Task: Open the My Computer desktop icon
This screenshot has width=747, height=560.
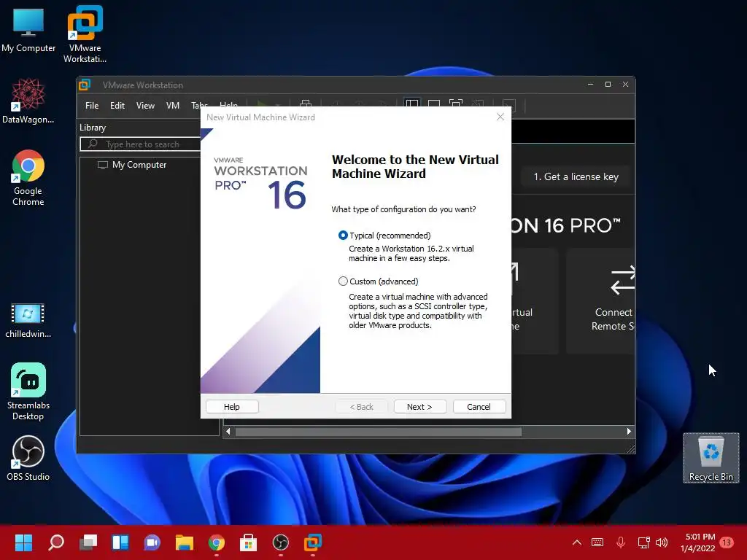Action: click(x=28, y=29)
